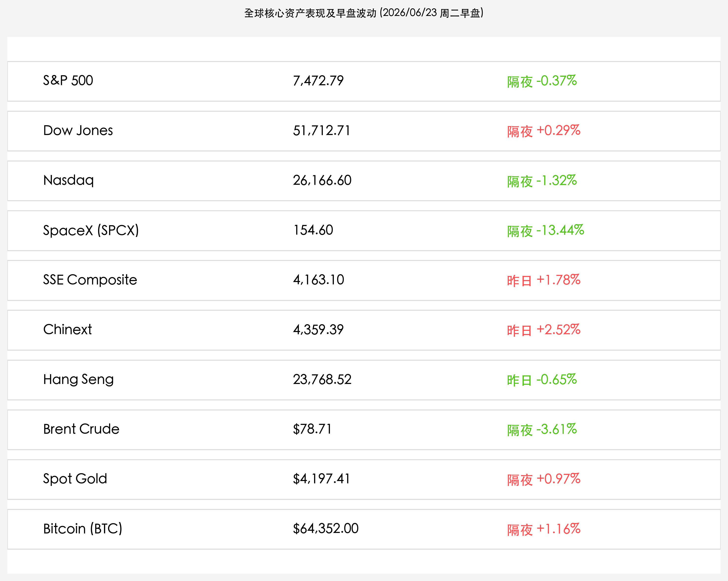Click the Nasdaq value 26,166.60
728x581 pixels.
coord(322,180)
